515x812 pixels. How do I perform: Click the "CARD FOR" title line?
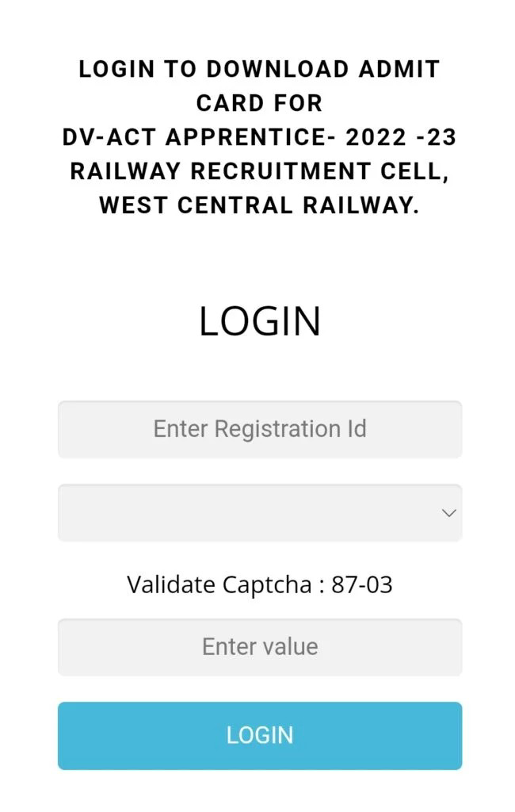(x=259, y=103)
